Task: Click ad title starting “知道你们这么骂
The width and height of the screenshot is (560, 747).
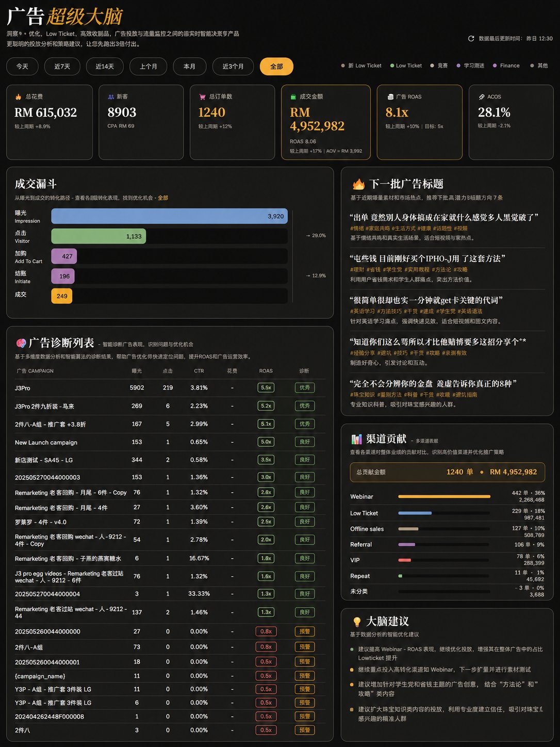Action: [438, 342]
